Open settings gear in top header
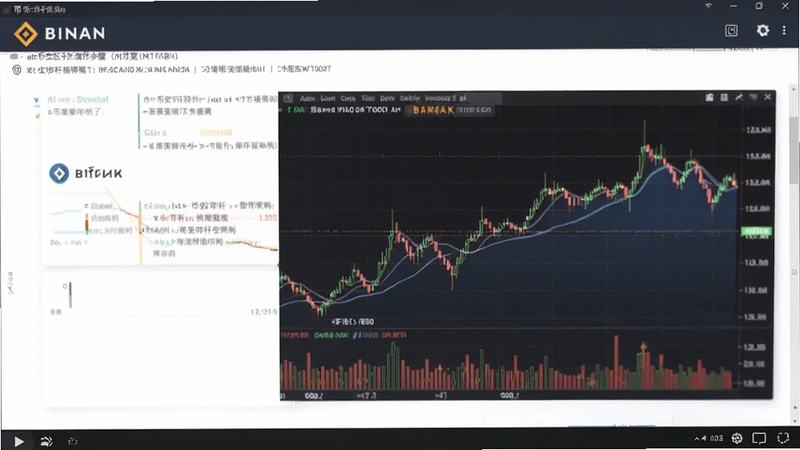 click(x=762, y=31)
